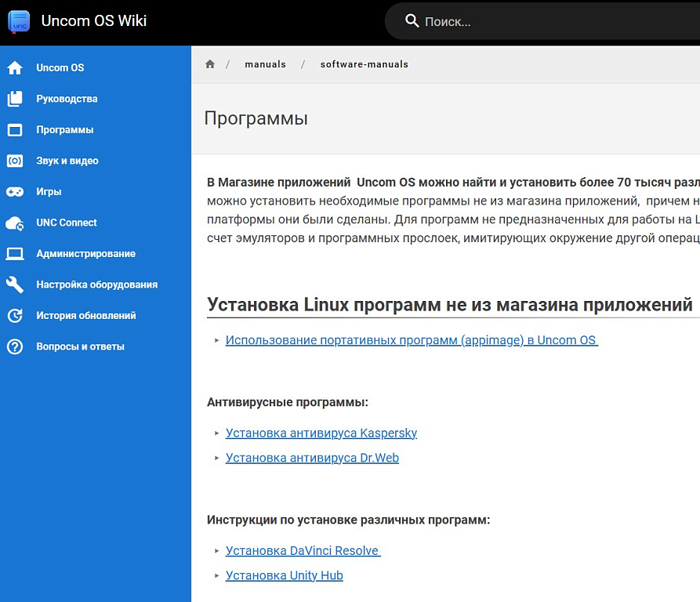Click the cloud icon for UNC Connect
The width and height of the screenshot is (700, 602).
(x=15, y=223)
